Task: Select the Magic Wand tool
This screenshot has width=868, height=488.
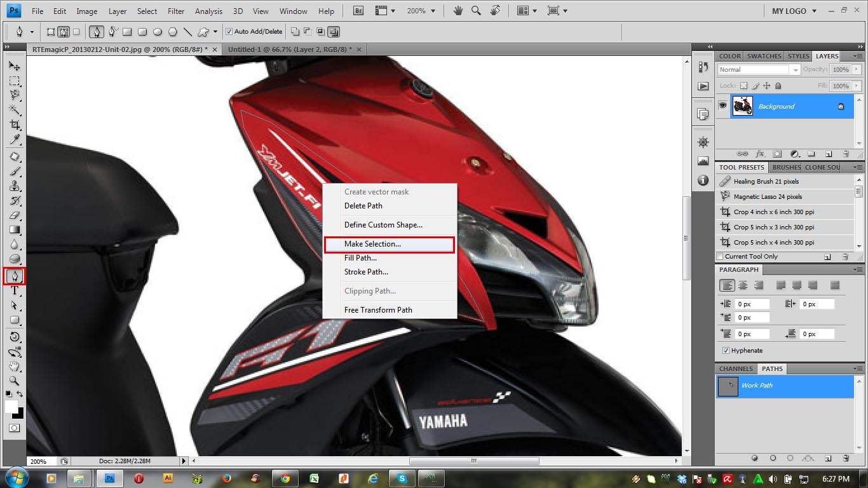Action: click(x=14, y=110)
